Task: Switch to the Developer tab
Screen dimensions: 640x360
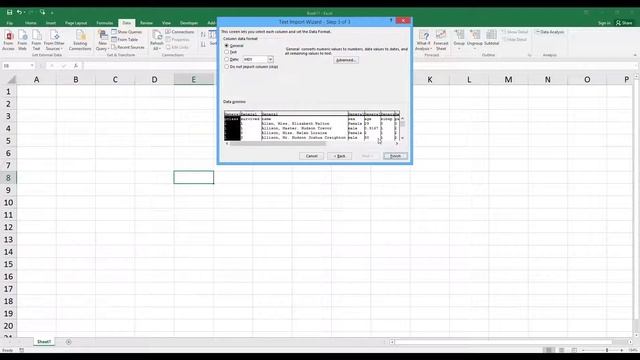Action: click(x=189, y=23)
